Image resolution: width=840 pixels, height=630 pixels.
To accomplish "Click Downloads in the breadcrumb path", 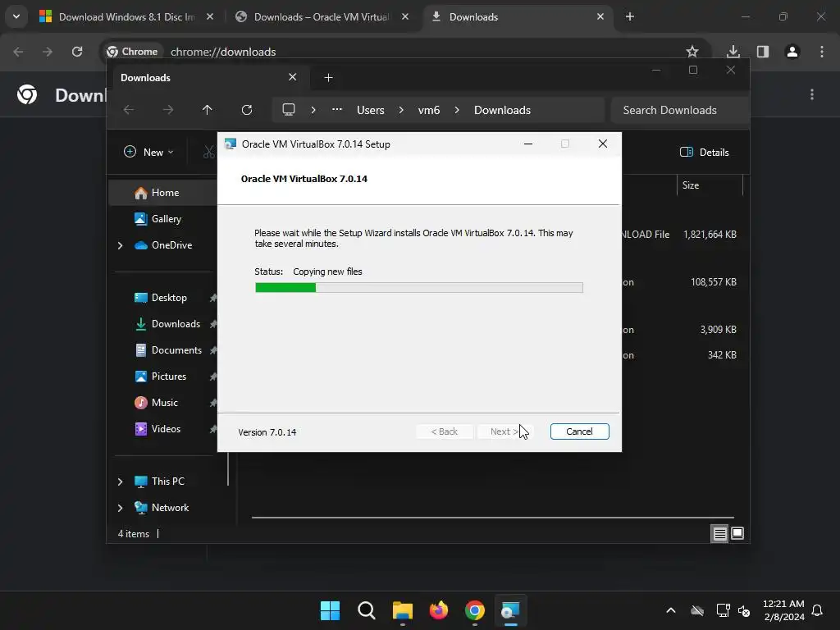I will click(x=502, y=110).
